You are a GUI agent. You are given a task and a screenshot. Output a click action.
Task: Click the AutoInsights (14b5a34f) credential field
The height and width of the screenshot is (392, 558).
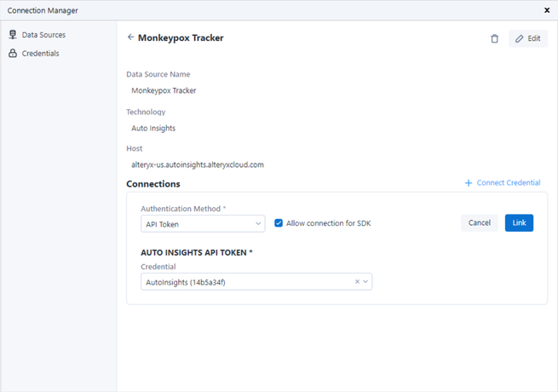pyautogui.click(x=256, y=281)
